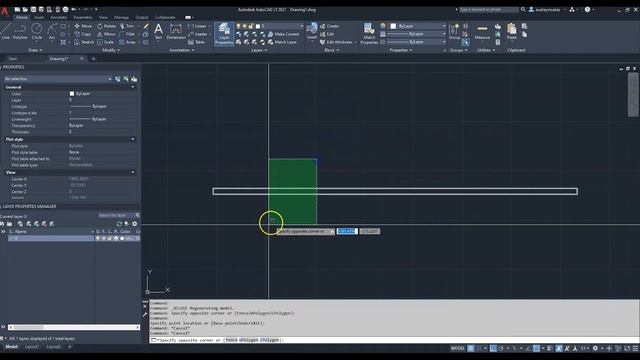Click the Scale command
The height and width of the screenshot is (360, 640).
coord(105,42)
